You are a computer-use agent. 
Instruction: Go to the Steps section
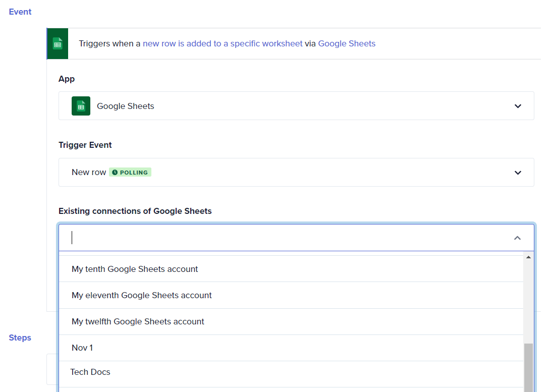[x=20, y=338]
